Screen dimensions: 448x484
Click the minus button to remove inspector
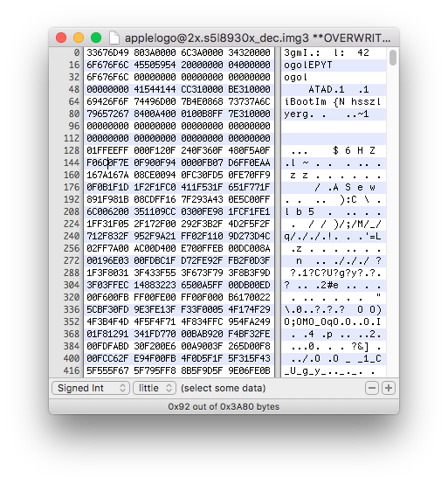[x=372, y=388]
